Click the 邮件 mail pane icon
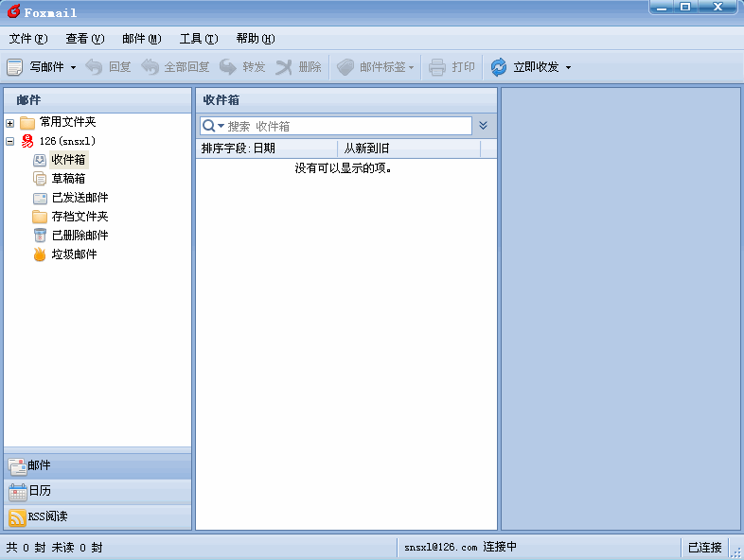The image size is (744, 560). (x=18, y=466)
